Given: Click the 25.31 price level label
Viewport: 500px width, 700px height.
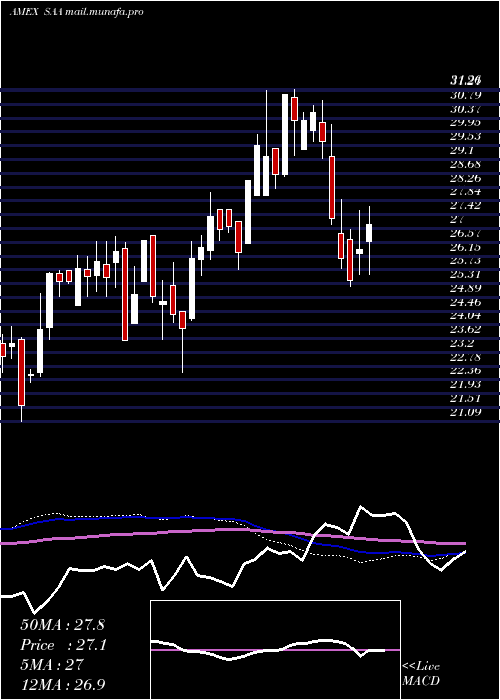Looking at the screenshot, I should (465, 275).
